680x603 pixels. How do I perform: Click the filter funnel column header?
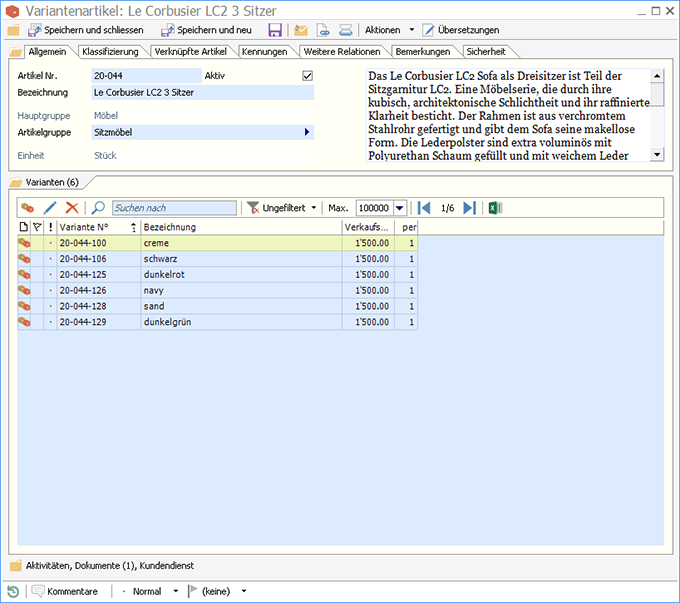(x=37, y=227)
